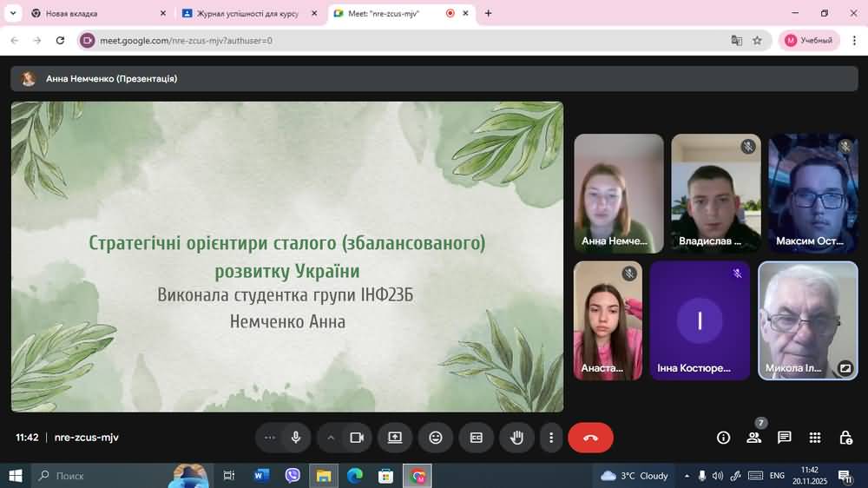Viewport: 868px width, 488px height.
Task: Toggle closed captions button
Action: 476,438
